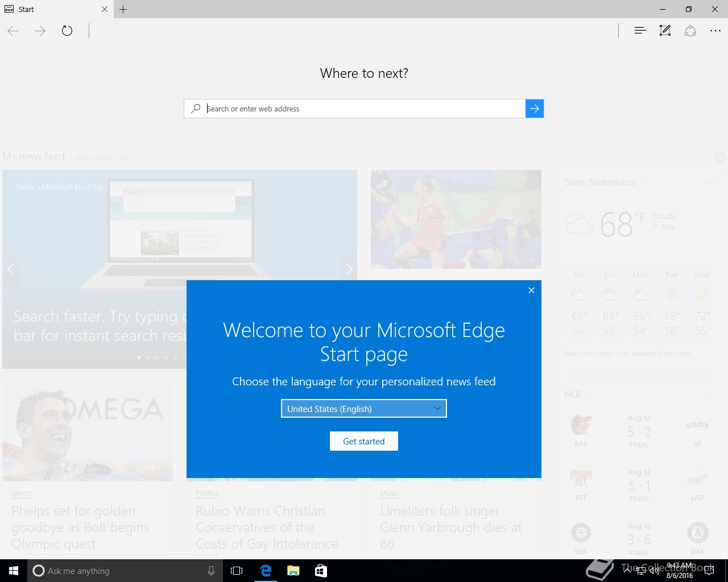Click the BAL Orioles team logo
Screen dimensions: 728x582
[x=581, y=426]
